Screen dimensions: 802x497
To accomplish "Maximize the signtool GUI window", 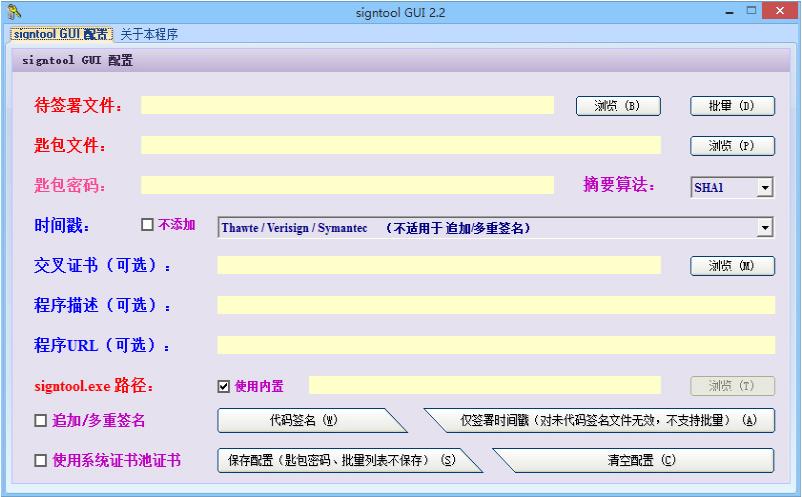I will [x=751, y=11].
